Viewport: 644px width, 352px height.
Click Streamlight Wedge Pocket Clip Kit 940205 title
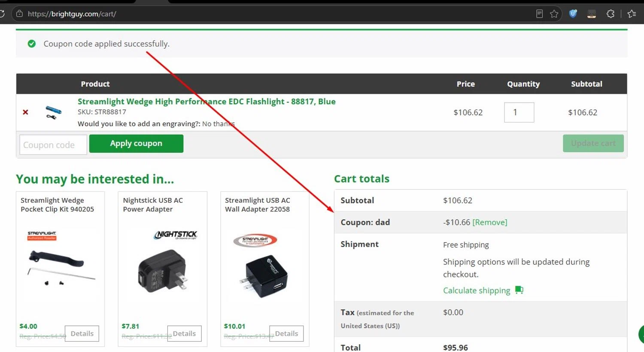(x=57, y=205)
